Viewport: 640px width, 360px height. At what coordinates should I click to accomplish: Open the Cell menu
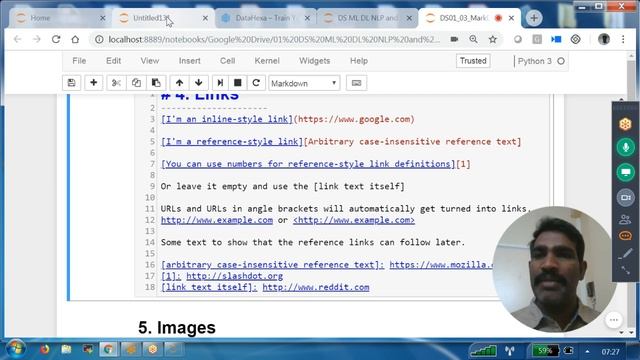(x=227, y=61)
